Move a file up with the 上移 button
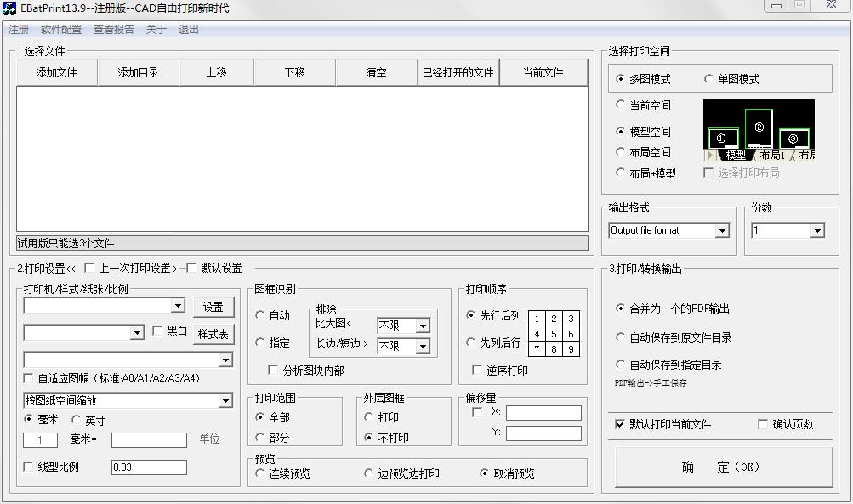This screenshot has height=504, width=853. pos(216,71)
